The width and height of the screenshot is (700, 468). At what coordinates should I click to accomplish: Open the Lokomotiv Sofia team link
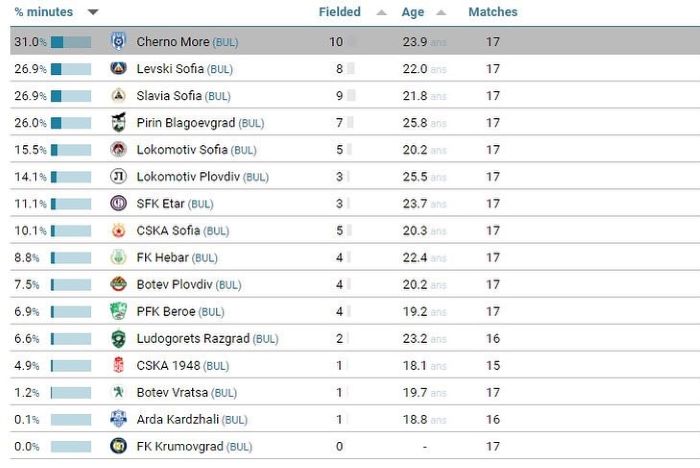click(182, 150)
